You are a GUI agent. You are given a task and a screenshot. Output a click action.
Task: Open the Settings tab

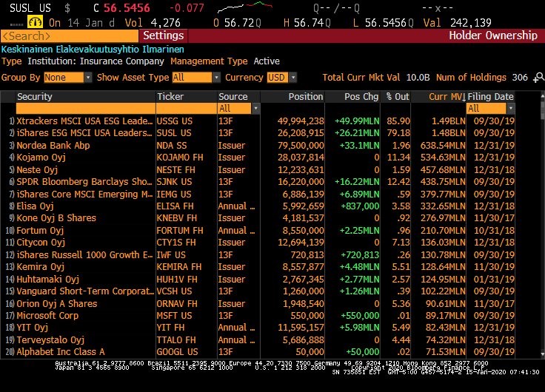(164, 36)
